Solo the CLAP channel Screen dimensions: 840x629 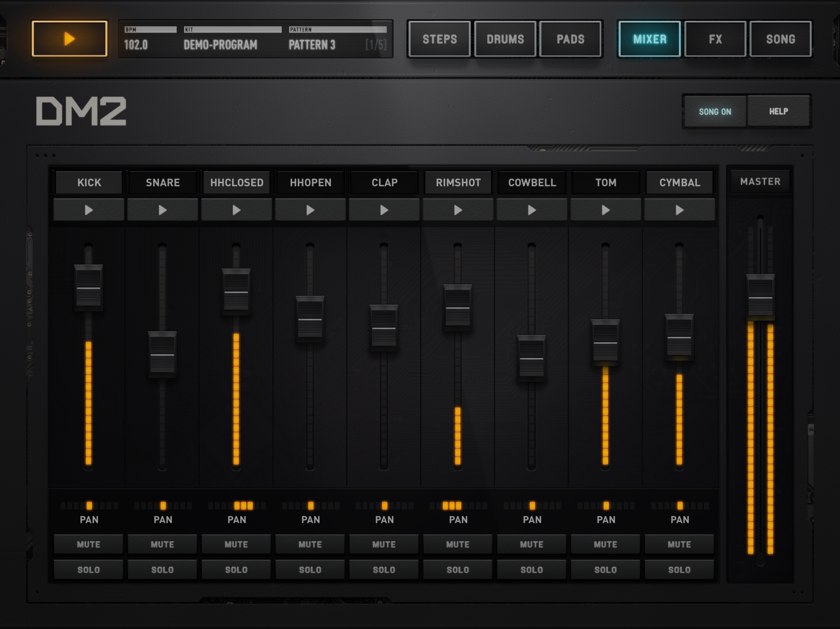[384, 569]
